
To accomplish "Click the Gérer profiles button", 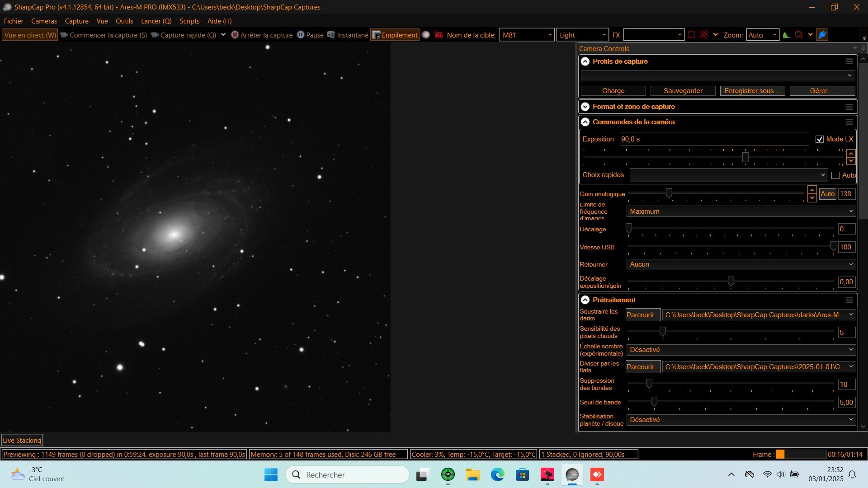I will click(x=822, y=91).
